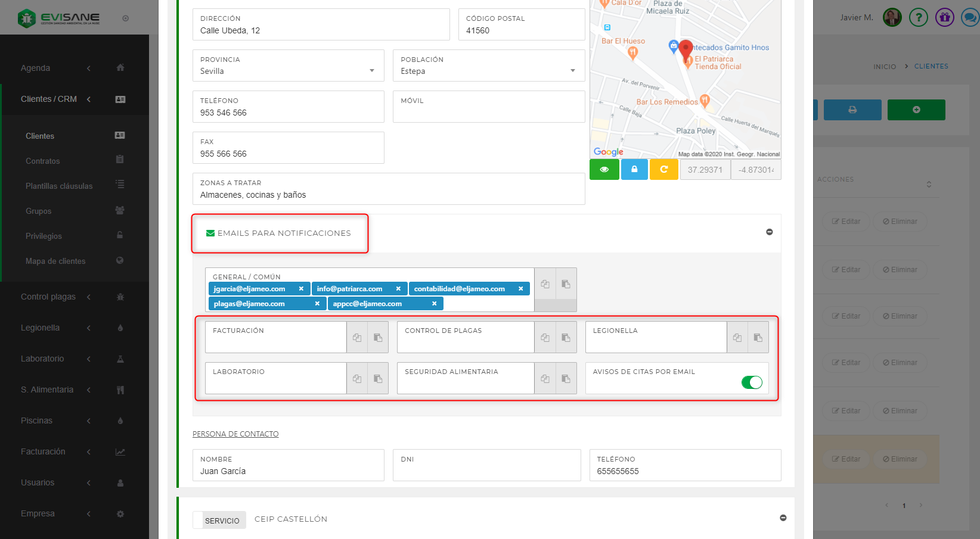Click the blue lock icon under the map

pyautogui.click(x=634, y=170)
